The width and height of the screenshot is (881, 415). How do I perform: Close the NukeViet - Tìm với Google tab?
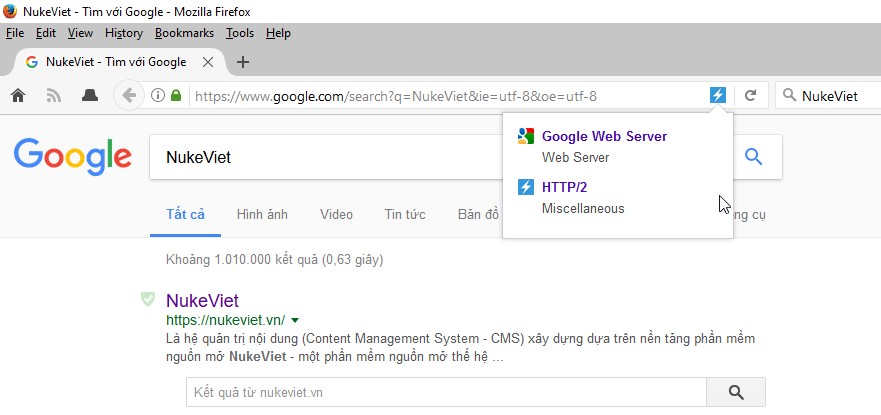[207, 62]
